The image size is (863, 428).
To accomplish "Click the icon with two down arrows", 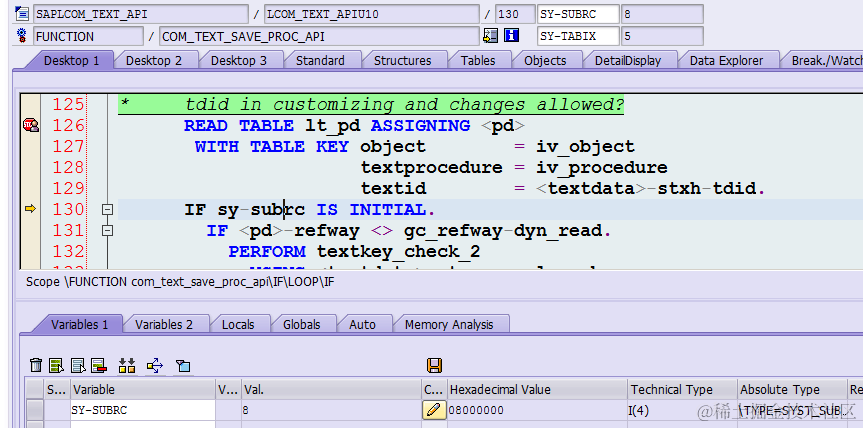I will 127,365.
